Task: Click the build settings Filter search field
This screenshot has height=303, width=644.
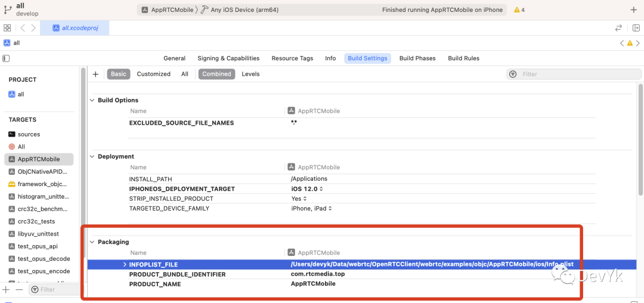Action: click(572, 74)
